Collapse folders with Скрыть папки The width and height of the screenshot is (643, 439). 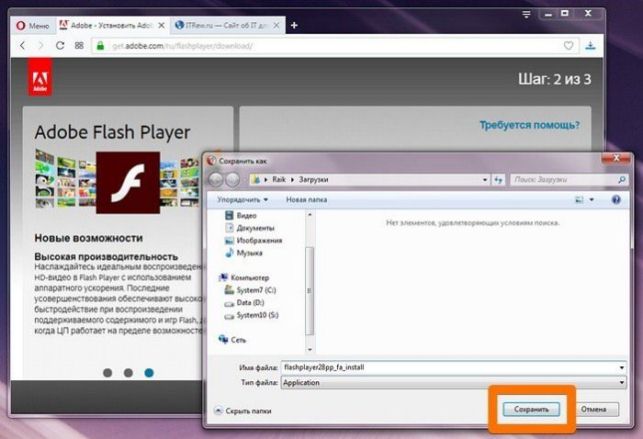243,411
